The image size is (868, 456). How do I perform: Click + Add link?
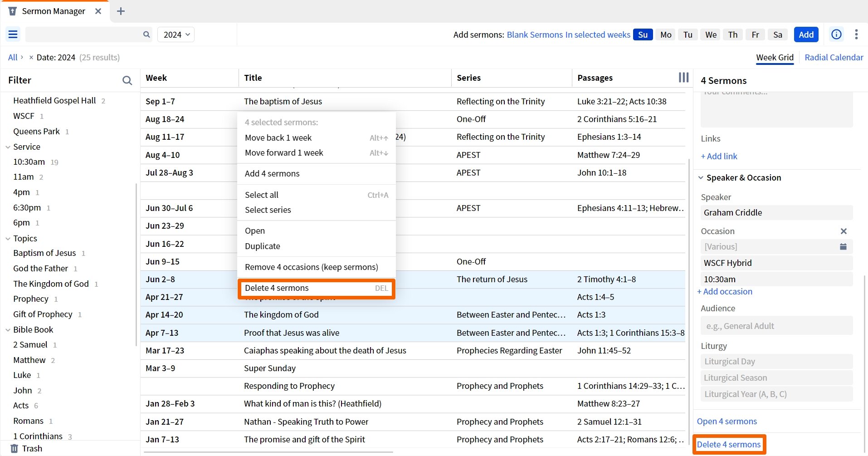(719, 157)
